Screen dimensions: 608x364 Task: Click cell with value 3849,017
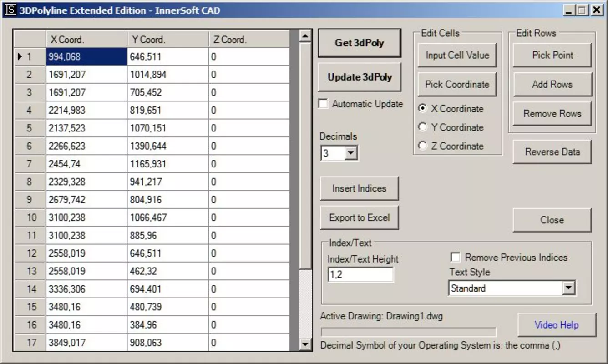pyautogui.click(x=86, y=343)
